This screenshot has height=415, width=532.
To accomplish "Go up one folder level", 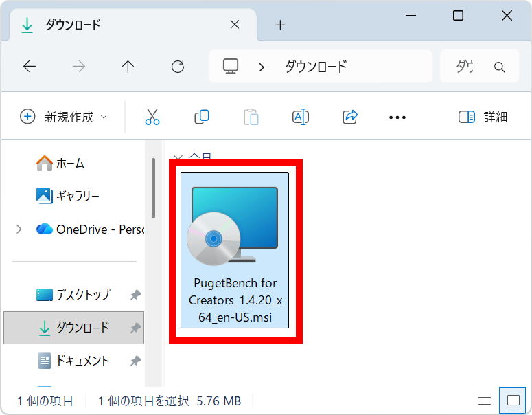I will click(128, 67).
